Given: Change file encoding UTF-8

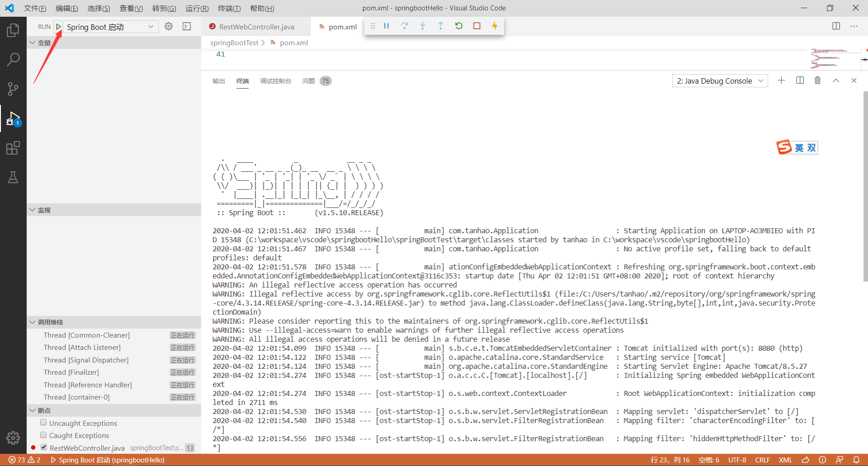Looking at the screenshot, I should click(737, 460).
